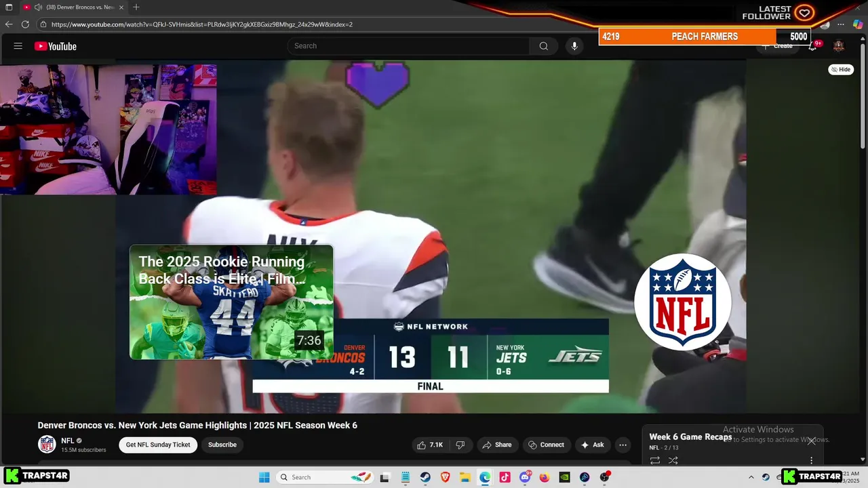Reload the page with refresh icon

[25, 24]
